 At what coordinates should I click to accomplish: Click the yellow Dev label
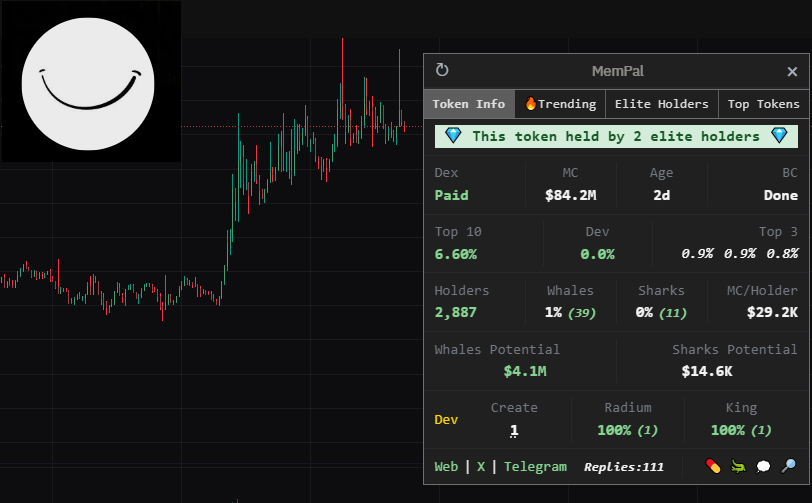point(446,420)
